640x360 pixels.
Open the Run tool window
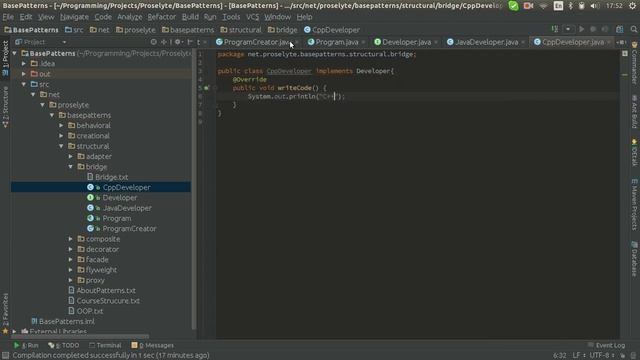tap(26, 345)
